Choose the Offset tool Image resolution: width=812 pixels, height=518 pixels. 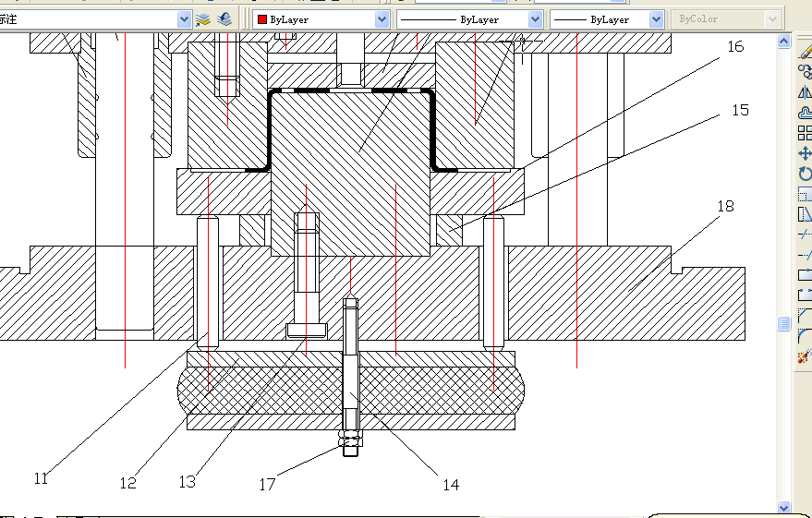click(x=804, y=113)
